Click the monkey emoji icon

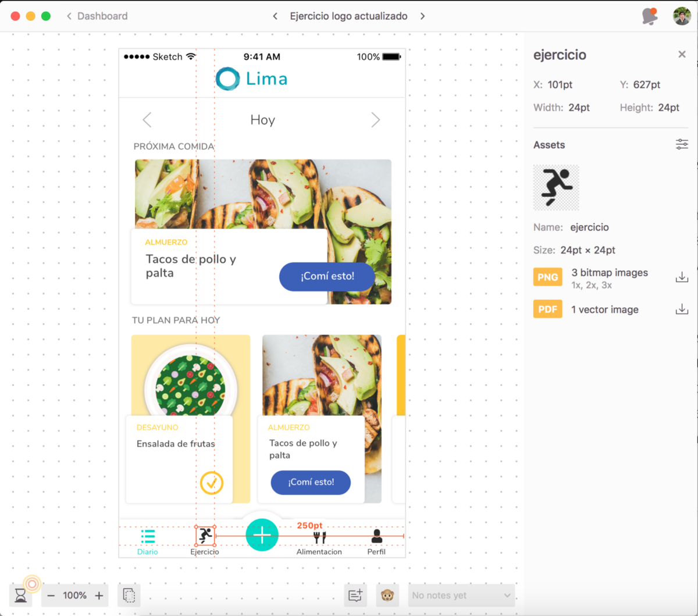coord(387,596)
